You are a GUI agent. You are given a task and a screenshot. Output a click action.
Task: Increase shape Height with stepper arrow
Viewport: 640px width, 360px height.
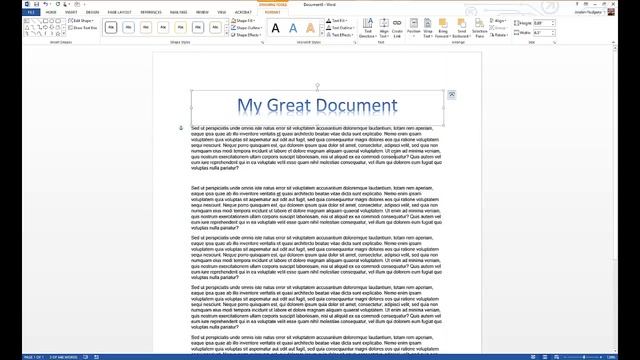tap(553, 22)
